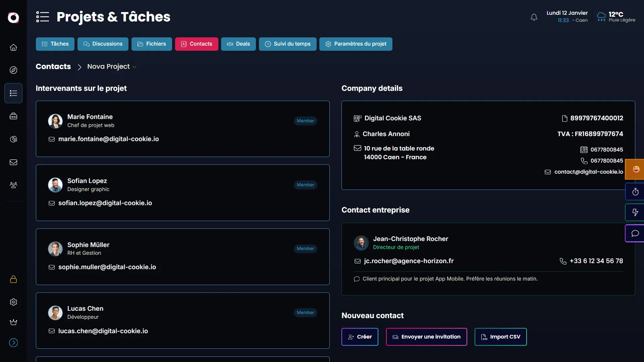Expand sidebar with bottom arrow circle

tap(13, 343)
